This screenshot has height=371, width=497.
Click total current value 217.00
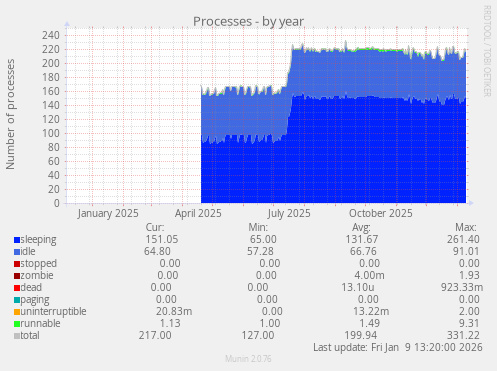tap(155, 335)
